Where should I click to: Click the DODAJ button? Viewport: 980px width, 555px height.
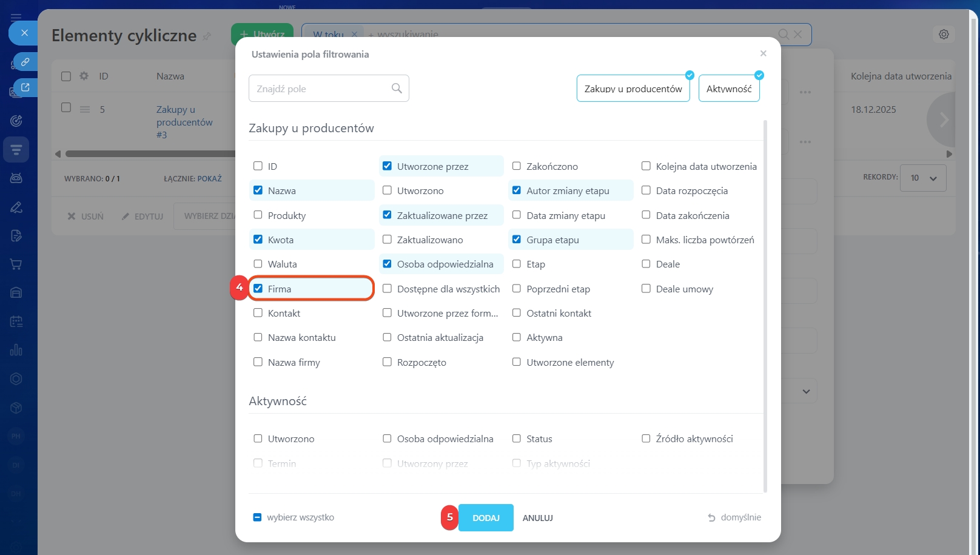486,517
